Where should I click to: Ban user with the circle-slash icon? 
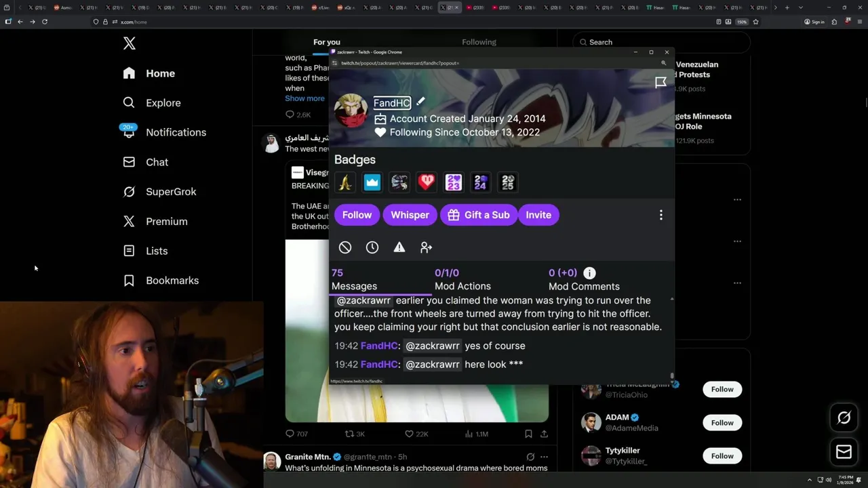(345, 247)
